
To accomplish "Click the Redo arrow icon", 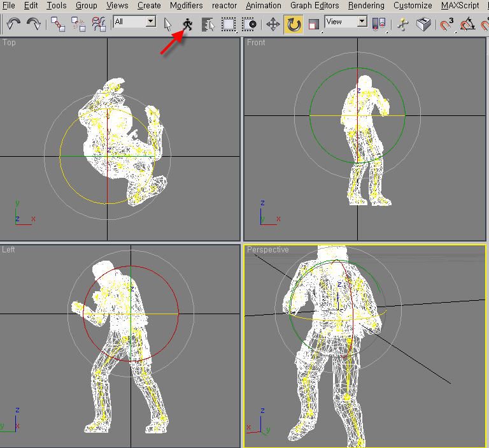I will tap(34, 24).
